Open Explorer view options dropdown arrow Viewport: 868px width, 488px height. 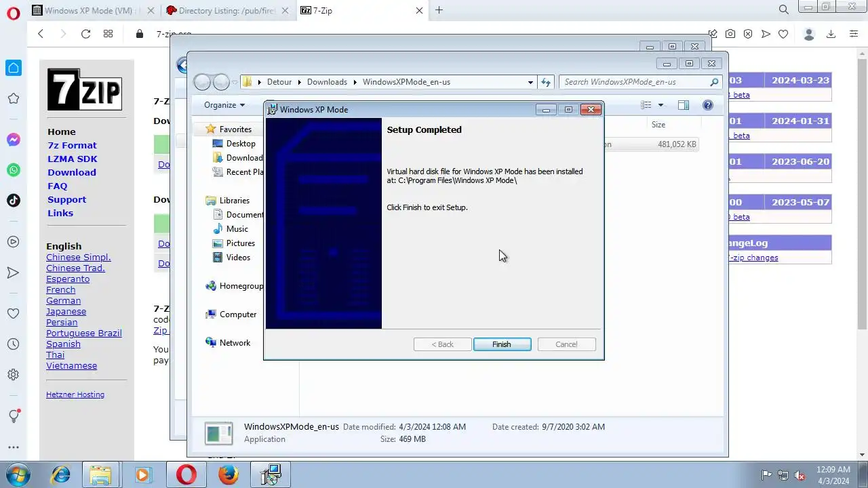click(x=660, y=105)
